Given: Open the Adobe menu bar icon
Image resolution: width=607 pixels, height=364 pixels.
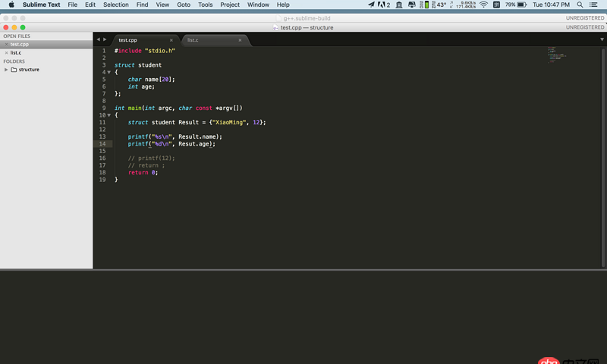Looking at the screenshot, I should [x=384, y=5].
